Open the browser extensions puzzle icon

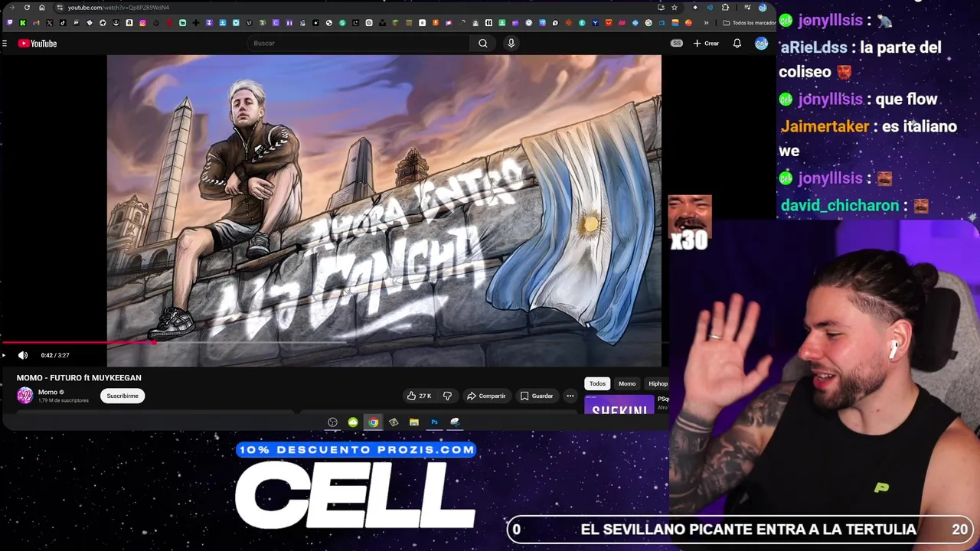725,8
